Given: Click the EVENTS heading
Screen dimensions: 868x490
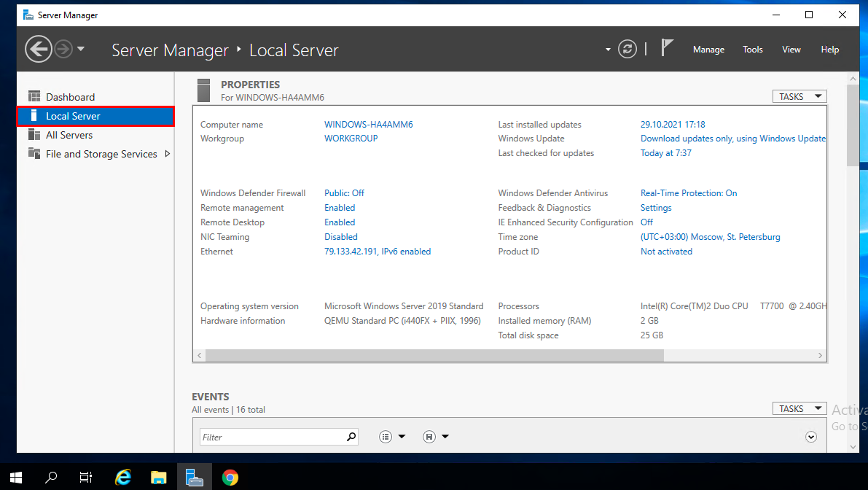Looking at the screenshot, I should pos(211,397).
